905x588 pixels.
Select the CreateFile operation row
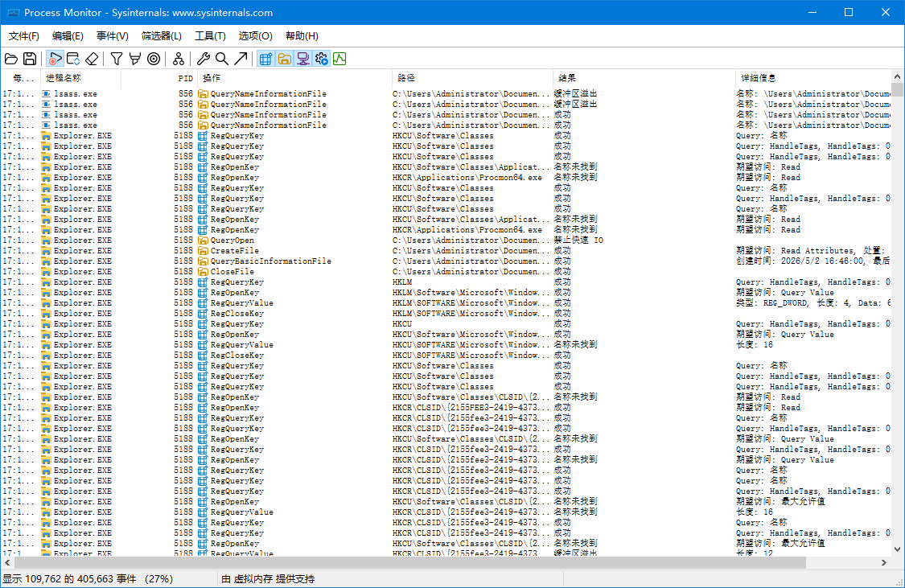[446, 250]
